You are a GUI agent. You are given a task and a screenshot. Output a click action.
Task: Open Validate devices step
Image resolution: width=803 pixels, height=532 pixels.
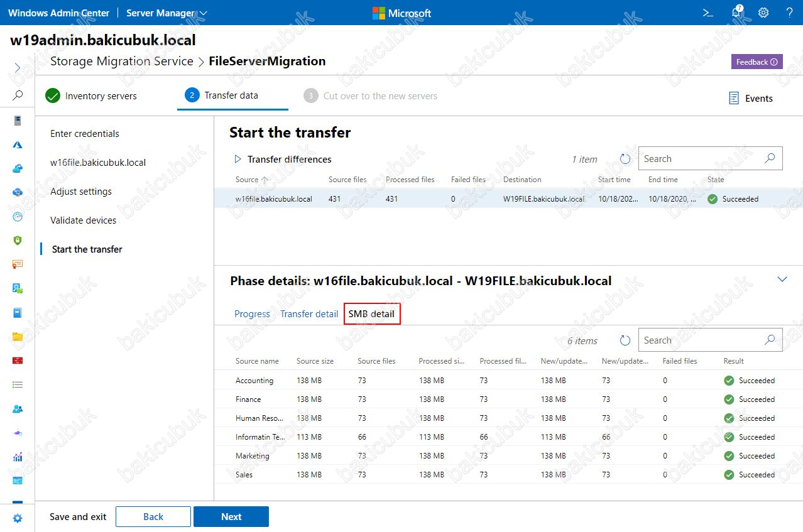[x=84, y=220]
